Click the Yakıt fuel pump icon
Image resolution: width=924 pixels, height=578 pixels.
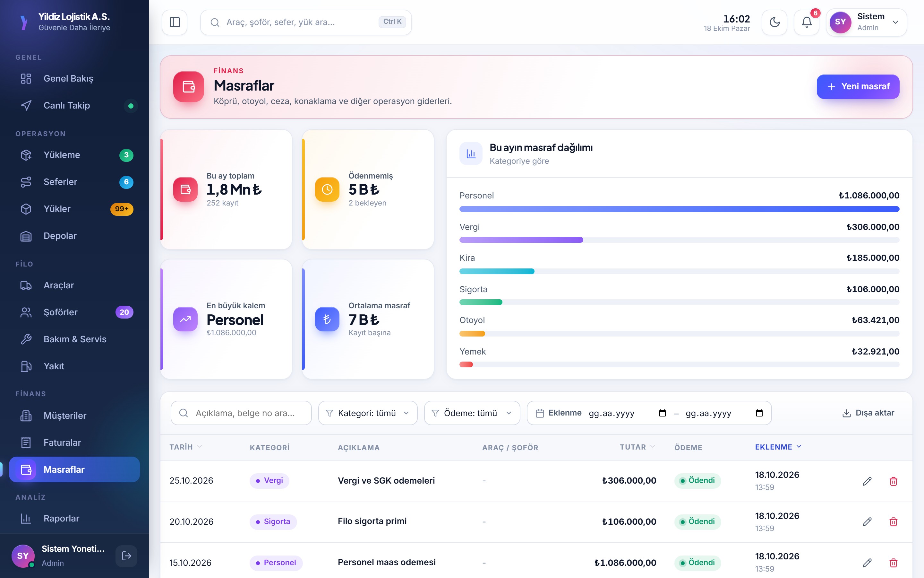pos(26,366)
